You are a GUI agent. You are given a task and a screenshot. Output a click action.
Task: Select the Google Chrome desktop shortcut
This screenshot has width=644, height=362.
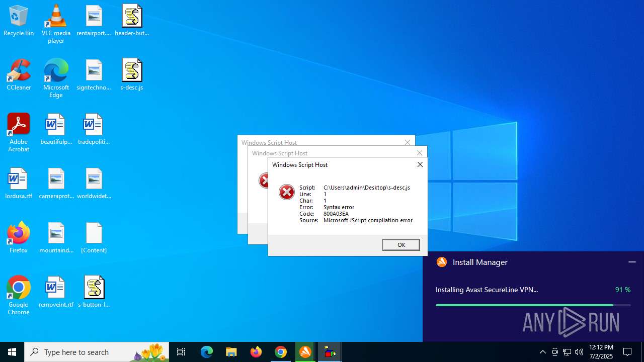click(x=19, y=295)
